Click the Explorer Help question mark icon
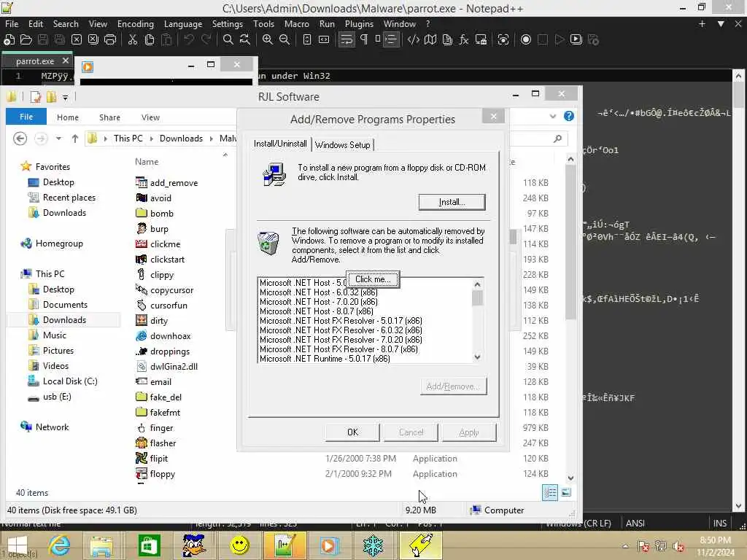 point(569,116)
